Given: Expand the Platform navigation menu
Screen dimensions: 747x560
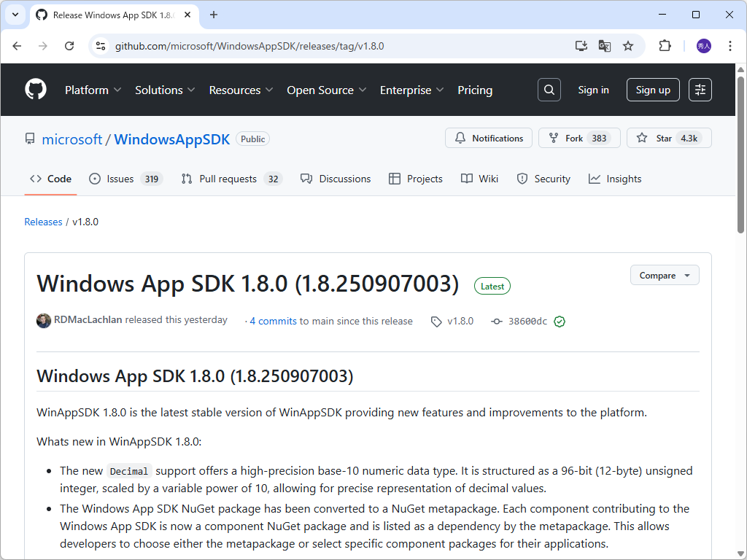Looking at the screenshot, I should click(93, 90).
